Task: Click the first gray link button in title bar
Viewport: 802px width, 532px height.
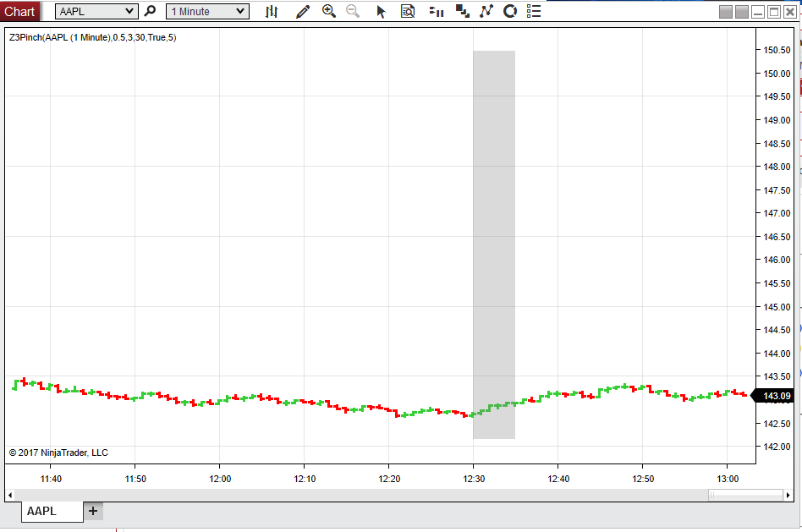Action: 725,11
